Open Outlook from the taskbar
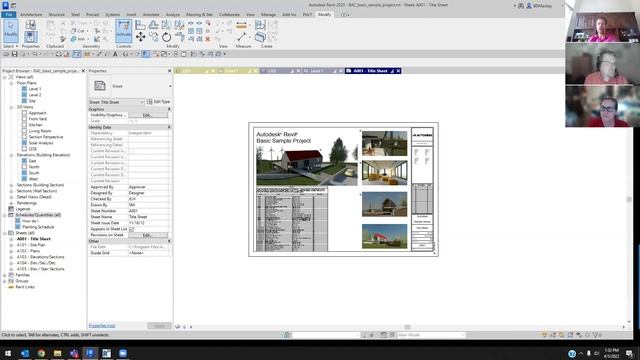The image size is (640, 360). pos(24,353)
